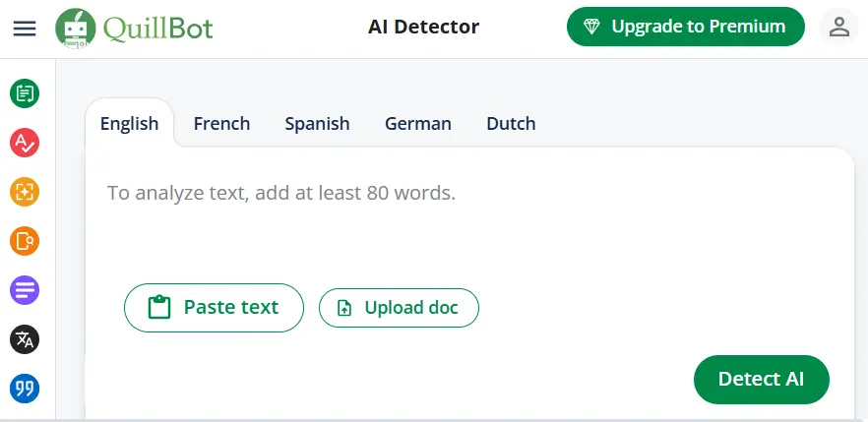Click the QuillBot logo
Image resolution: width=868 pixels, height=422 pixels.
click(134, 28)
